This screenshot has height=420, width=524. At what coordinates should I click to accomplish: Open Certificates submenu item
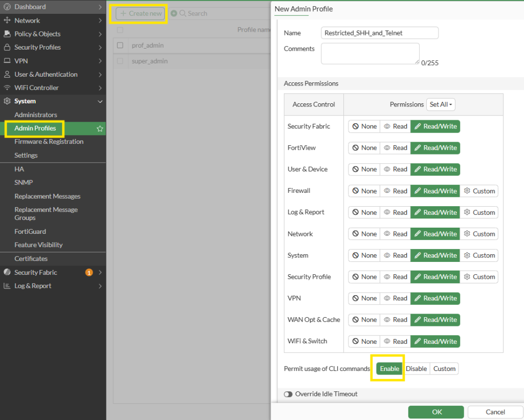pyautogui.click(x=31, y=259)
